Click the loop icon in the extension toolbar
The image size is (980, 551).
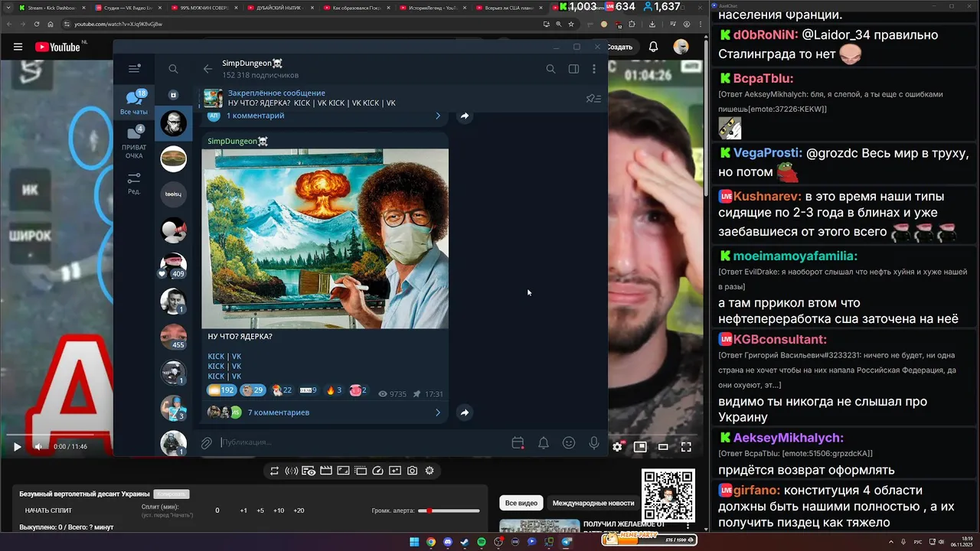click(274, 471)
